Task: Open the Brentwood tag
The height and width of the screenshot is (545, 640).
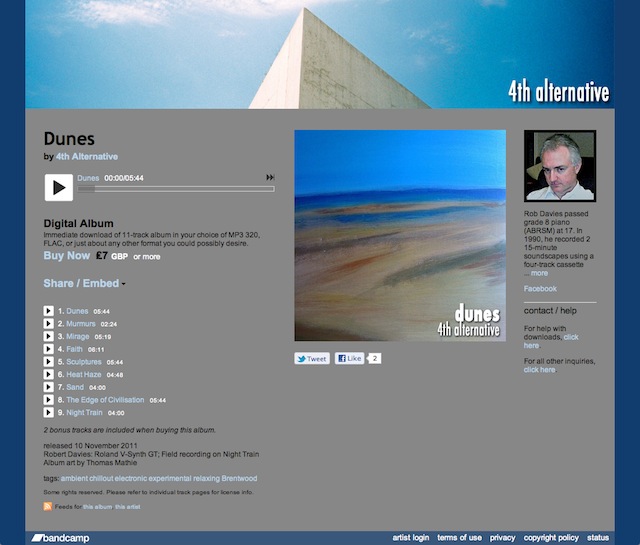Action: point(239,478)
